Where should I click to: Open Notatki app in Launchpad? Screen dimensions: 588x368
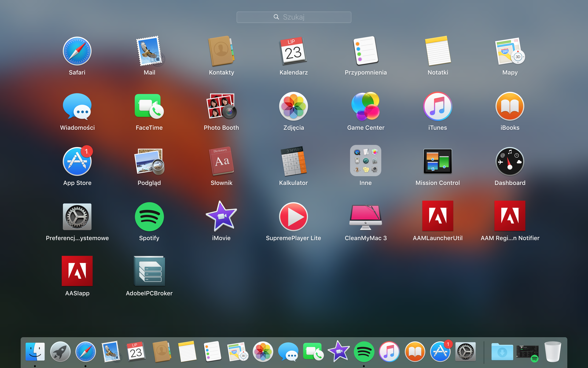pos(438,51)
